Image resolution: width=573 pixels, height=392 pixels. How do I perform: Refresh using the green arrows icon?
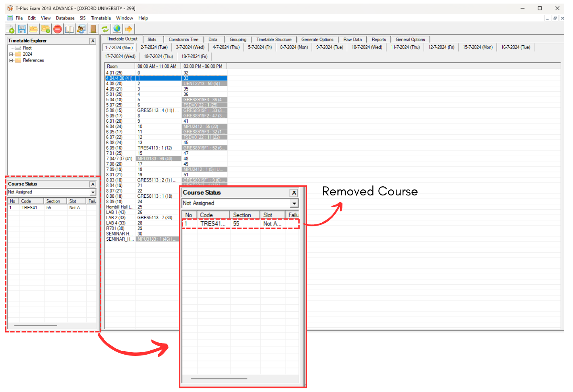pos(105,29)
